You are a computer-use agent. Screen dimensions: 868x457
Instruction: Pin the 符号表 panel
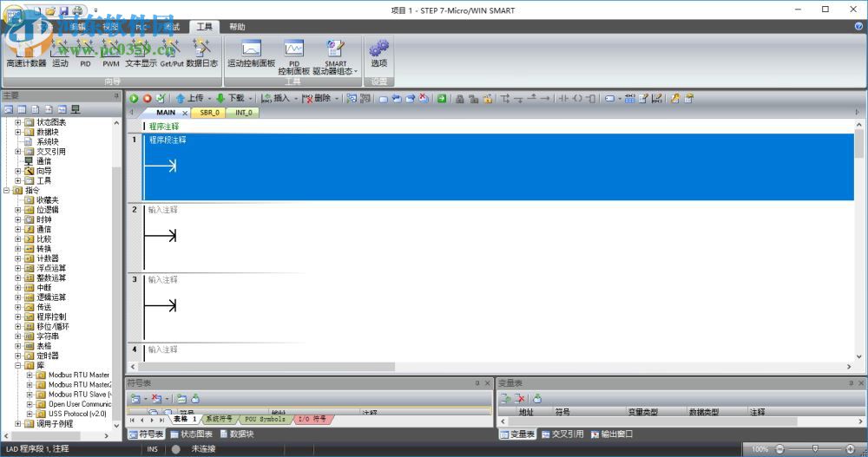click(x=477, y=383)
